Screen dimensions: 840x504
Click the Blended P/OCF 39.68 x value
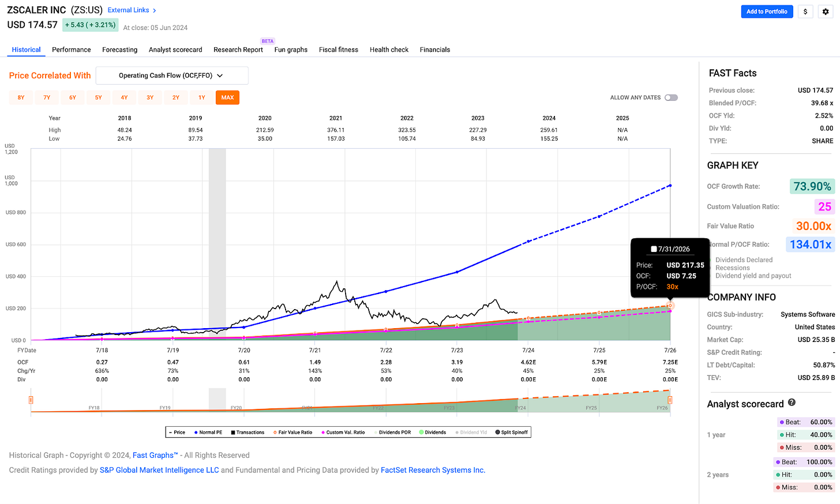(822, 103)
